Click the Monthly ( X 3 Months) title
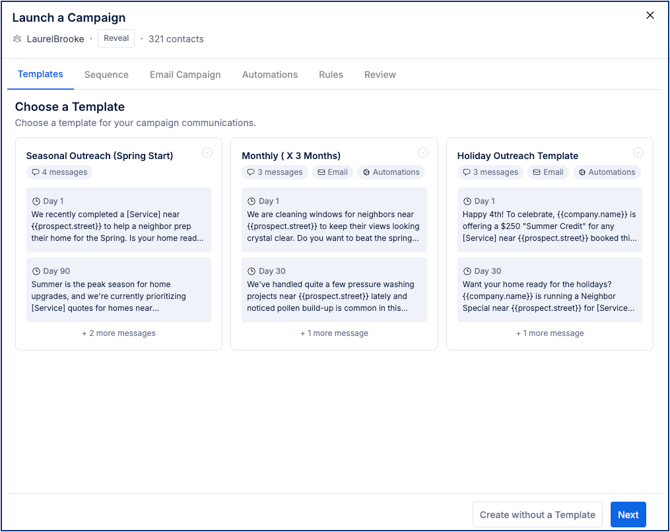This screenshot has width=670, height=532. (291, 156)
